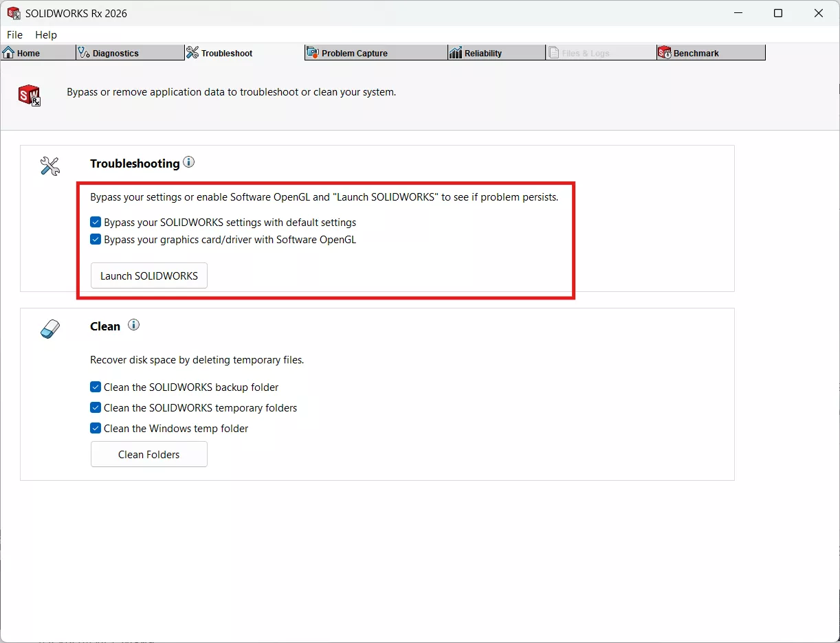
Task: Disable bypass graphics card with Software OpenGL
Action: pos(96,239)
